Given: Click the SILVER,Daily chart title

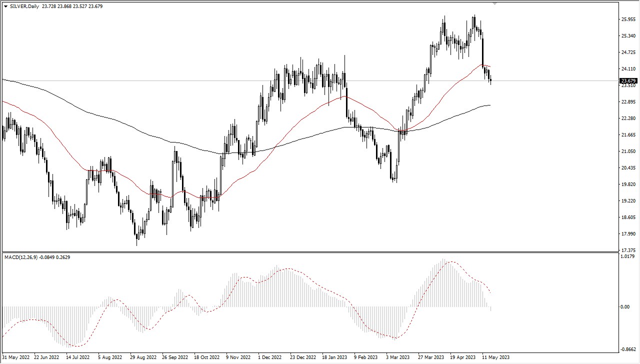Looking at the screenshot, I should pos(22,7).
